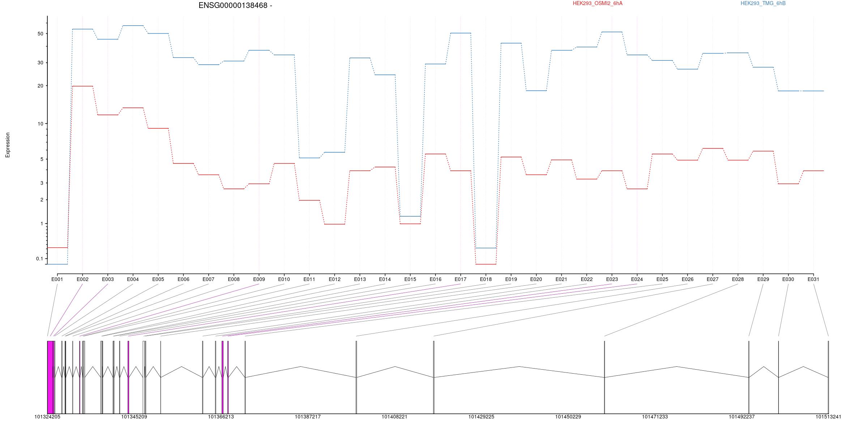Image resolution: width=868 pixels, height=434 pixels.
Task: Click exon label E014
Action: point(385,279)
